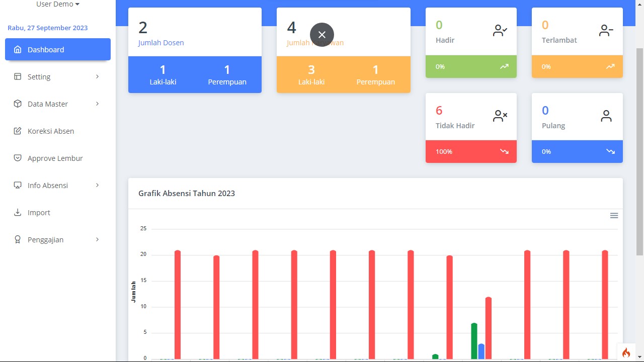Click the Tidak Hadir user-x icon

click(x=500, y=117)
